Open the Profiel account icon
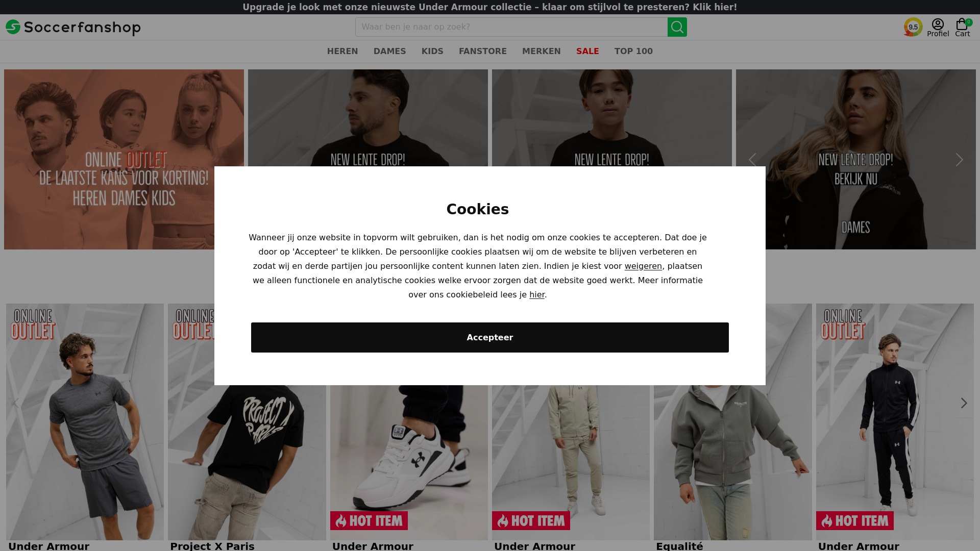 click(x=938, y=28)
